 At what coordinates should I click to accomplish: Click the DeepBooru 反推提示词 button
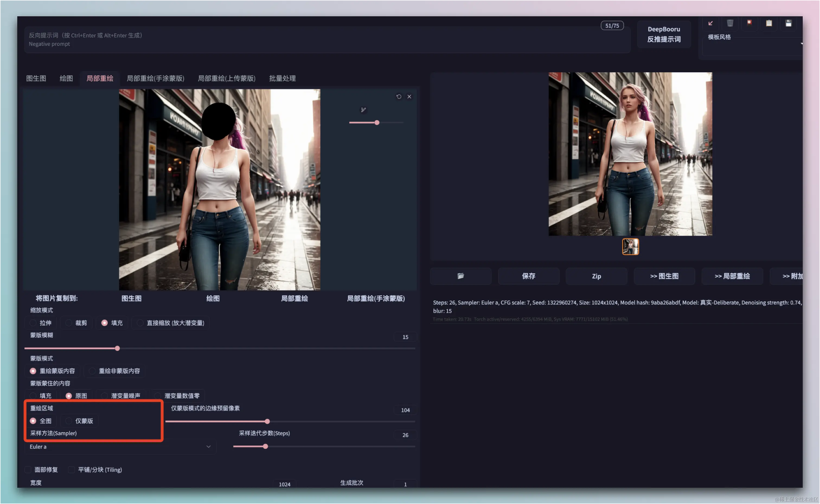coord(664,34)
